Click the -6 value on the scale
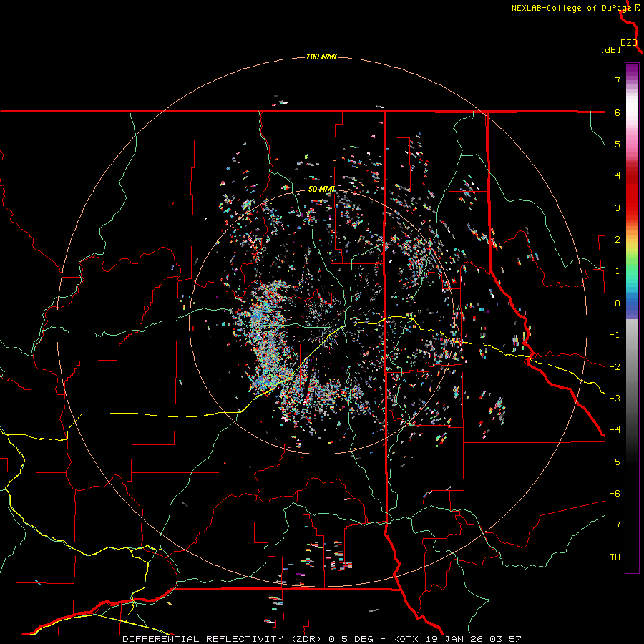The image size is (644, 644). (615, 494)
